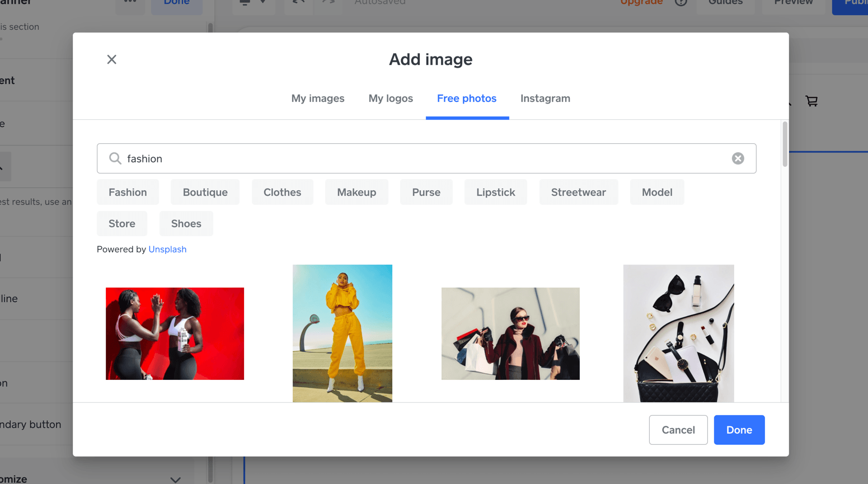The image size is (868, 484).
Task: Confirm with the blue Done button
Action: [739, 430]
